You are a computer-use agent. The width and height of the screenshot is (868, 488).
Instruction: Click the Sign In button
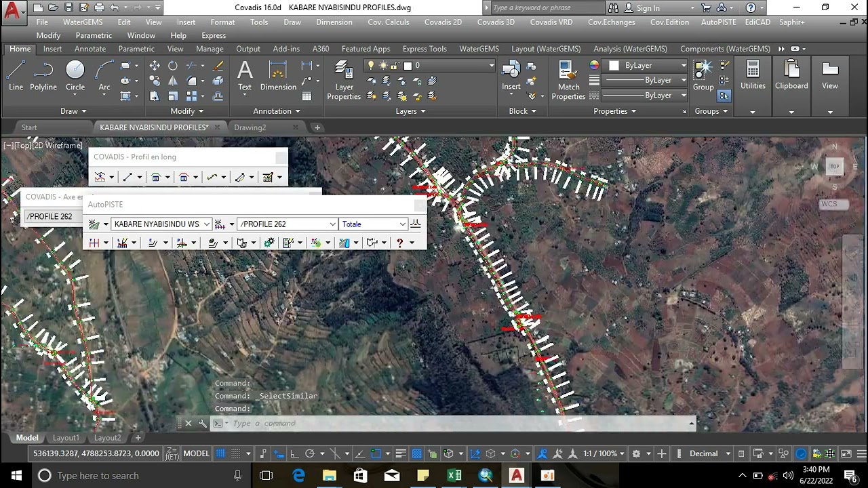(x=648, y=8)
